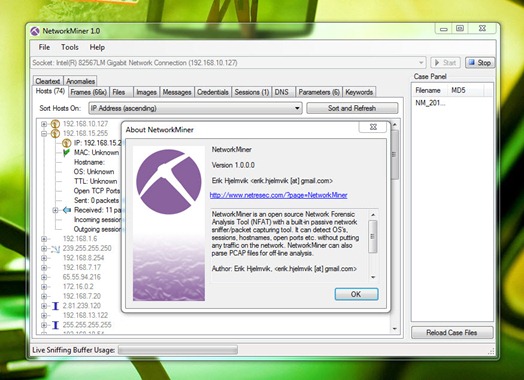Switch to the Messages tab
Viewport: 524px width, 380px height.
click(177, 92)
